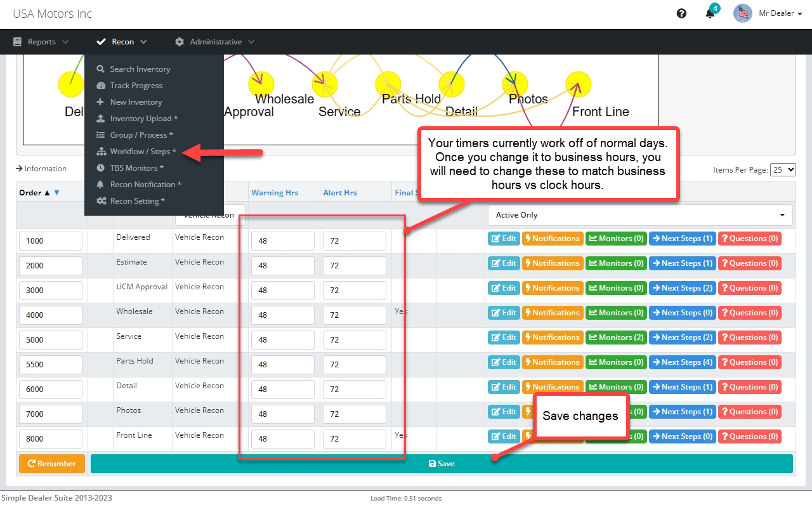Select Alert Hrs field for Photos step
The image size is (812, 505).
pyautogui.click(x=355, y=414)
